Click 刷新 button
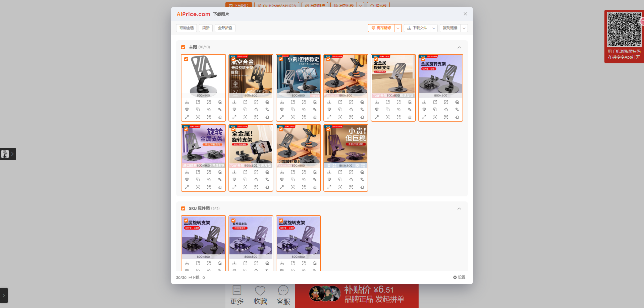 [x=206, y=28]
